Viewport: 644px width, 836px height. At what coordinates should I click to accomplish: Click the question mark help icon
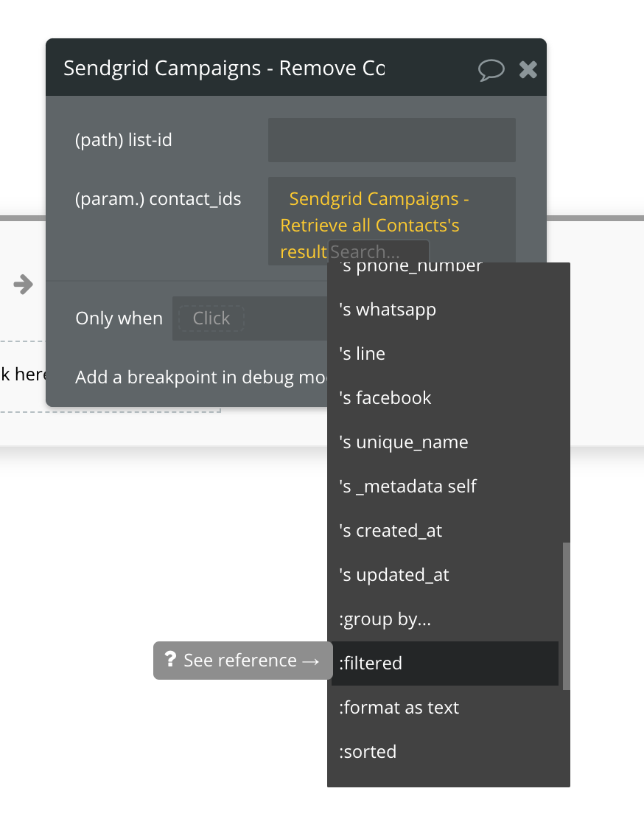[x=171, y=660]
